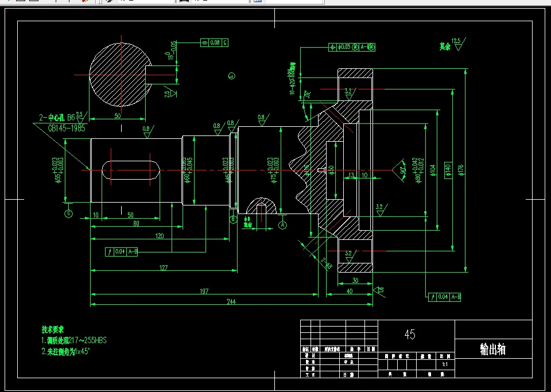Image resolution: width=551 pixels, height=392 pixels.
Task: Select the 50 keyway length dimension below the shaft
Action: pos(130,215)
